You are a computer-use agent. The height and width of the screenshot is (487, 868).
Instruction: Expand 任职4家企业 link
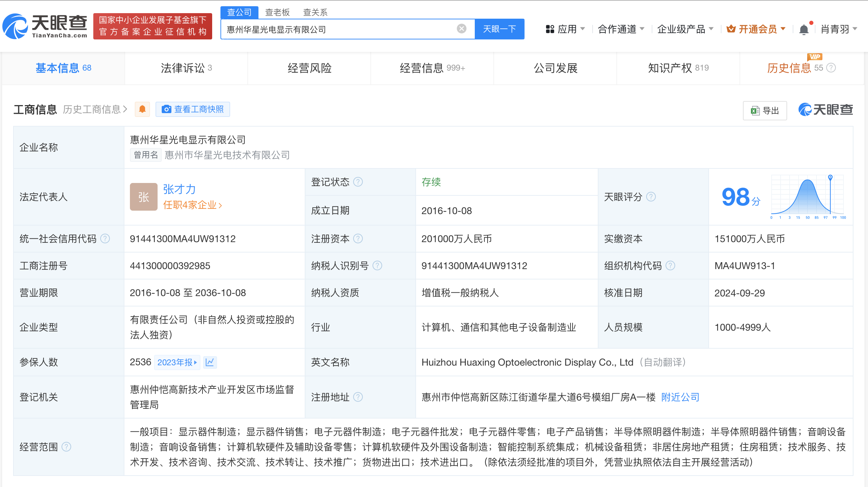[x=192, y=205]
